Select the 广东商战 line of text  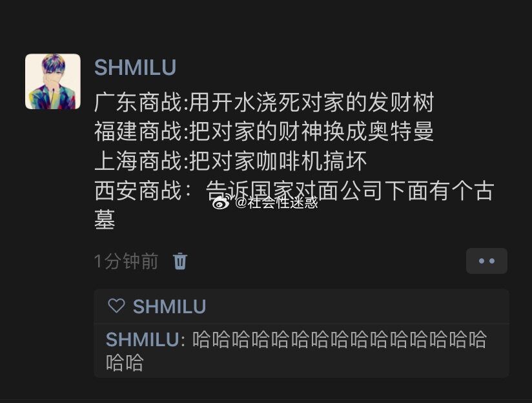pos(264,102)
